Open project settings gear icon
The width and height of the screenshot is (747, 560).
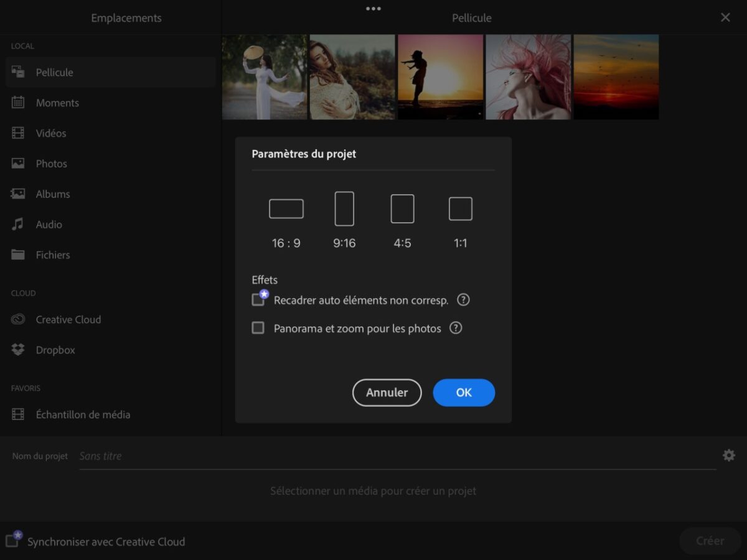728,455
